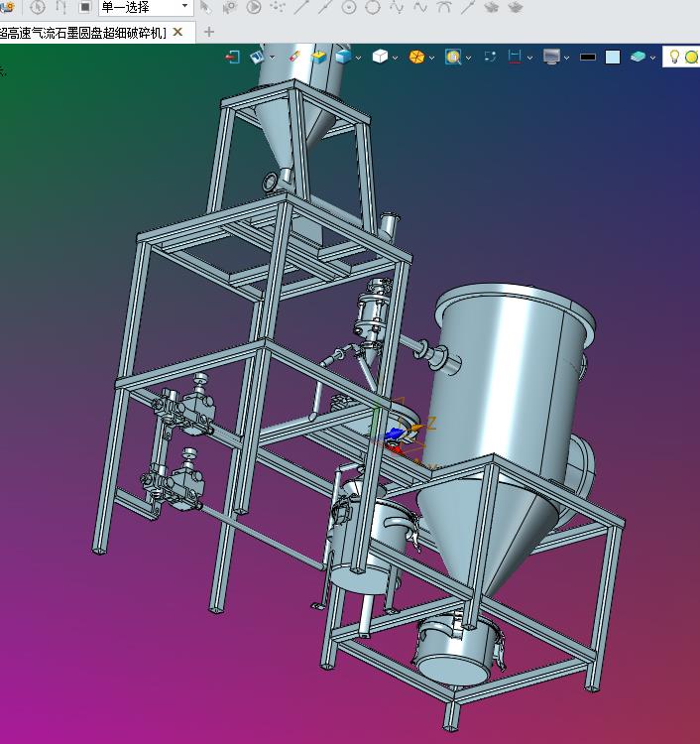Click the square stop icon in top toolbar
The height and width of the screenshot is (744, 700).
(85, 7)
